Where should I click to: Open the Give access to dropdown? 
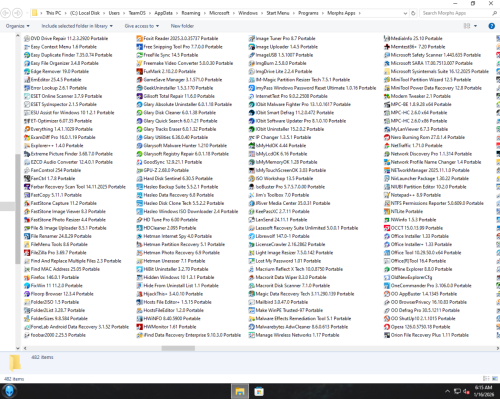coord(142,26)
